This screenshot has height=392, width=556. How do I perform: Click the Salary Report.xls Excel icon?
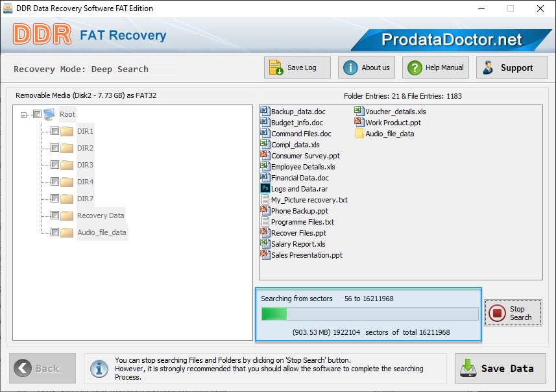pyautogui.click(x=265, y=243)
